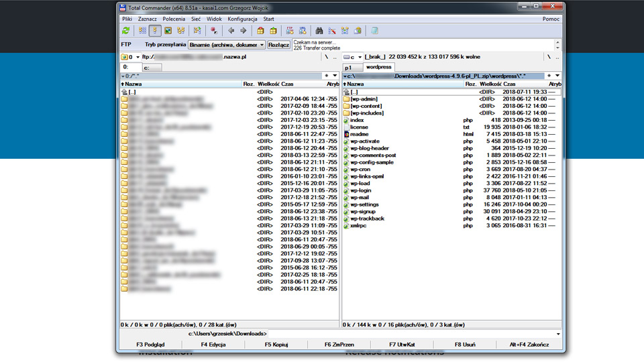Viewport: 644px width, 362px height.
Task: Click F7 UtwKat button
Action: pyautogui.click(x=402, y=345)
